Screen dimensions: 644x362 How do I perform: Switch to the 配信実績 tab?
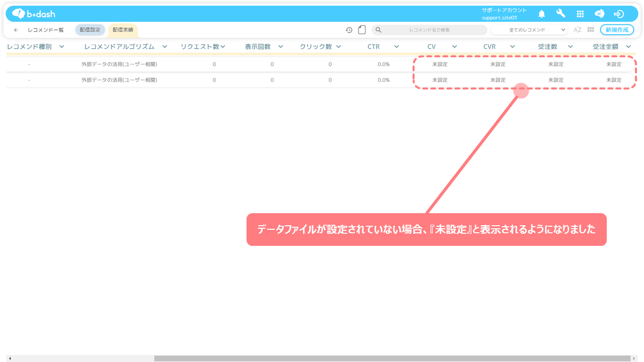click(x=123, y=30)
